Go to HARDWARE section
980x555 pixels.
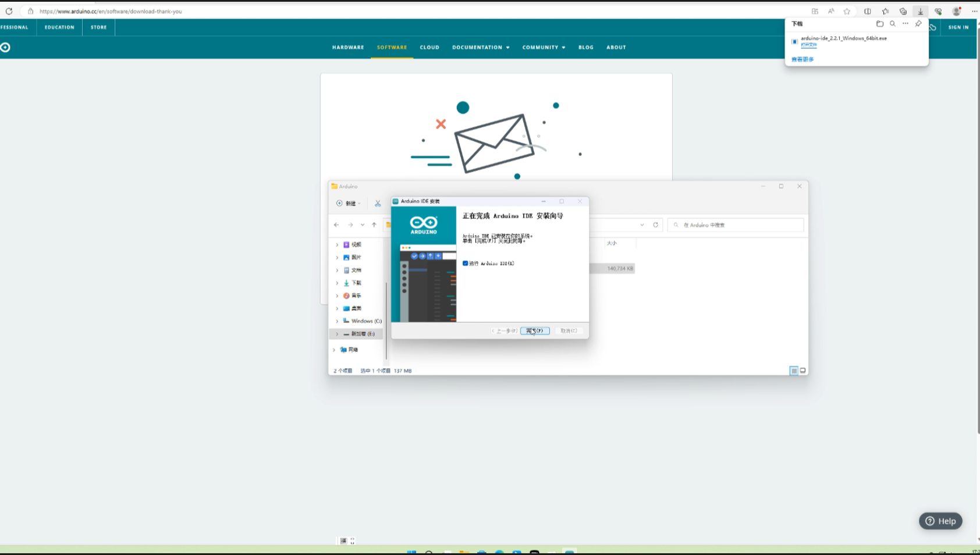[348, 48]
